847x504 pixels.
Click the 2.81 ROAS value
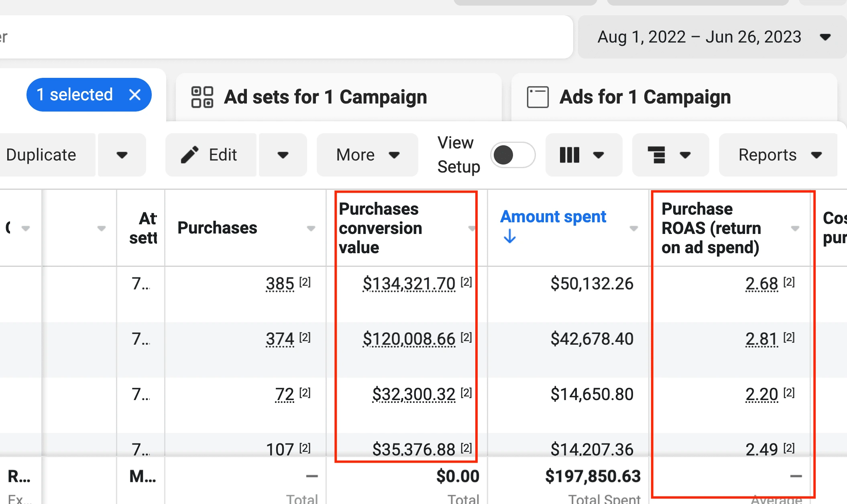click(x=762, y=339)
